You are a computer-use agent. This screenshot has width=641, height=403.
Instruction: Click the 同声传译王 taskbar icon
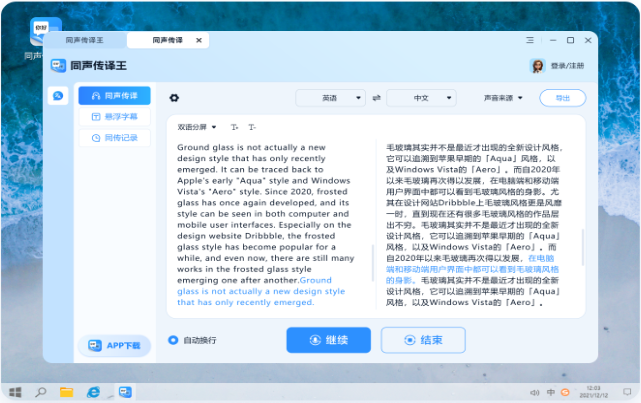125,392
